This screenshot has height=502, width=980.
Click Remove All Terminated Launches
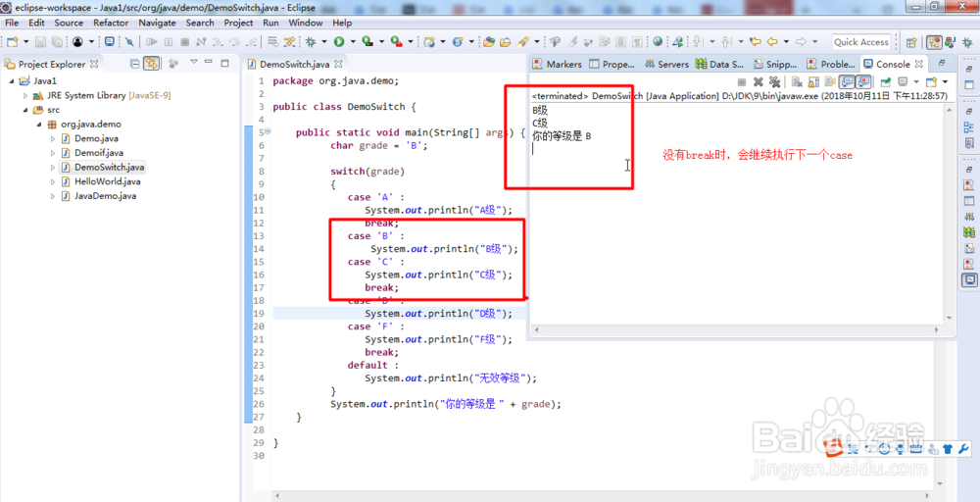775,82
